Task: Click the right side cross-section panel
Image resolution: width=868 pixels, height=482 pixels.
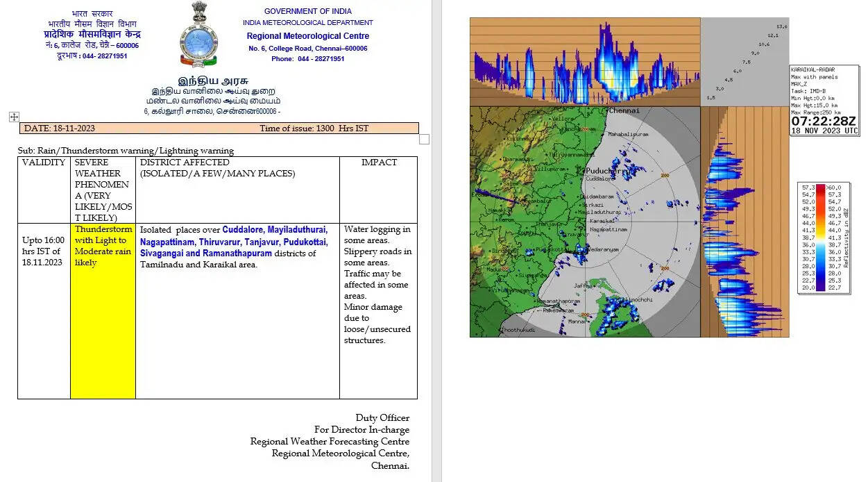Action: (744, 221)
